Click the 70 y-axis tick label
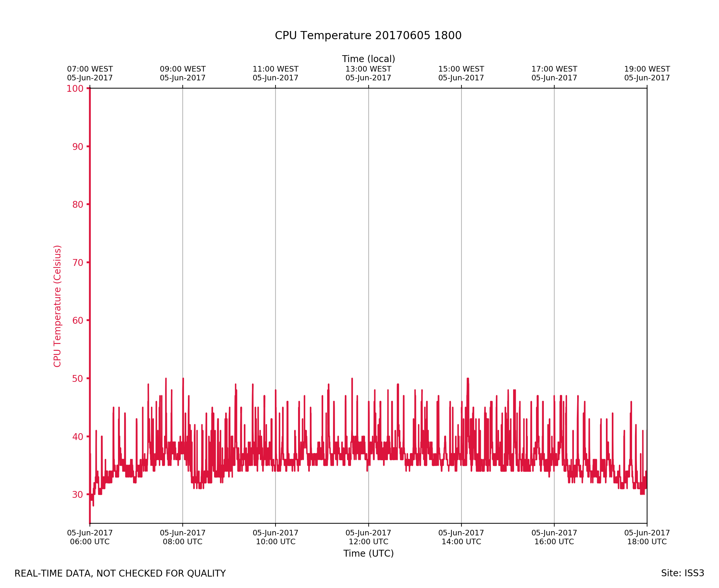Screen dimensions: 719x588 coord(77,263)
